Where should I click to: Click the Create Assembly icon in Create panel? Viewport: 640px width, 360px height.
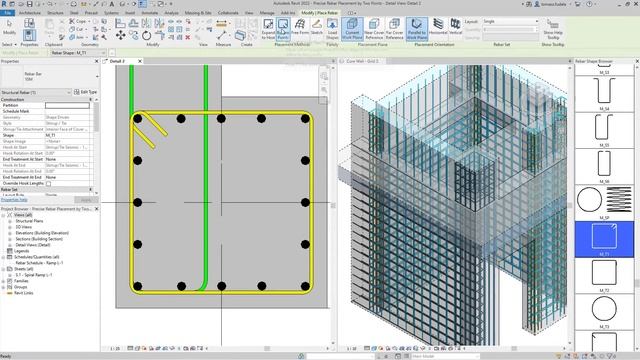pyautogui.click(x=240, y=36)
